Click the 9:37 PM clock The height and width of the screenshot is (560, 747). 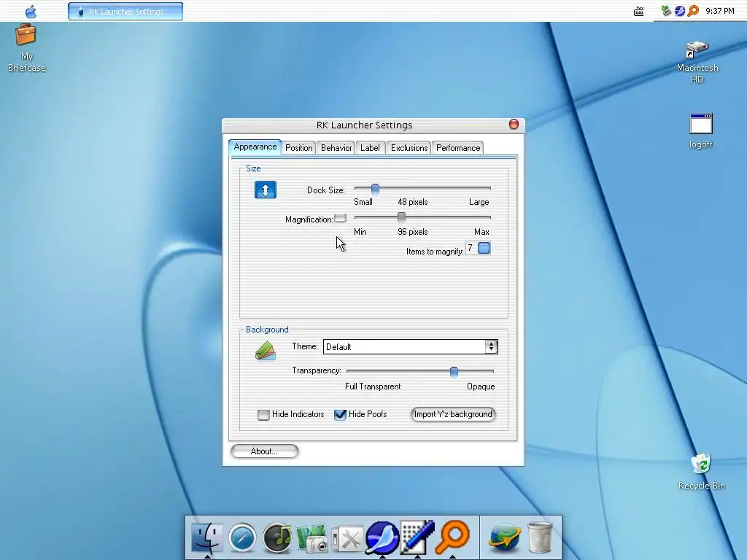click(x=720, y=11)
